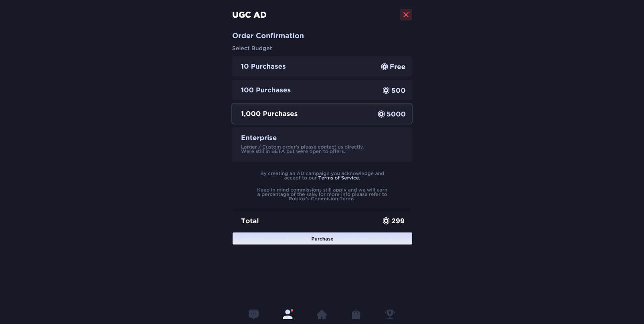Open the shopping bag icon
Viewport: 644px width, 324px height.
[356, 314]
